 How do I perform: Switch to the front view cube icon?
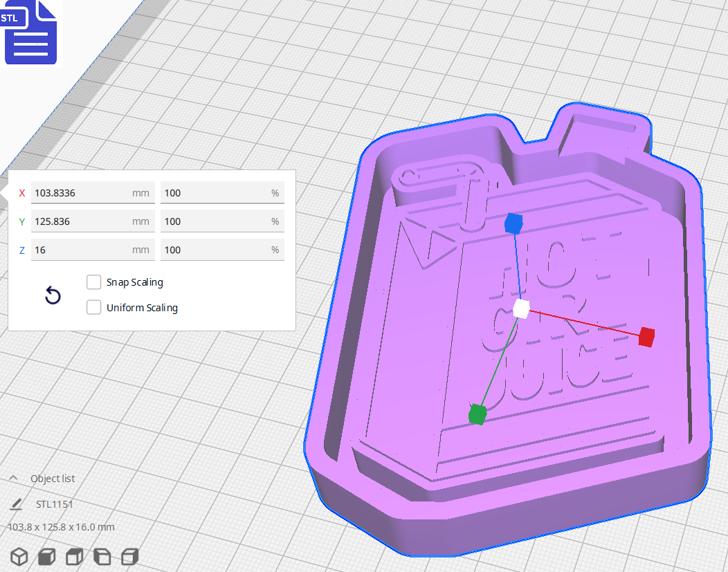(46, 557)
